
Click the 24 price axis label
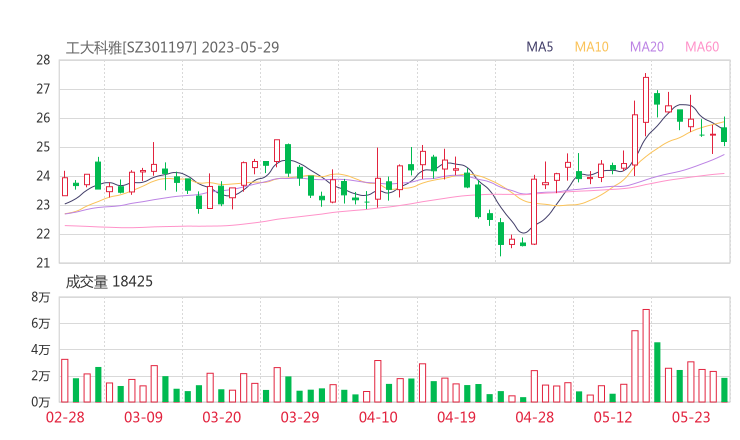click(x=43, y=176)
